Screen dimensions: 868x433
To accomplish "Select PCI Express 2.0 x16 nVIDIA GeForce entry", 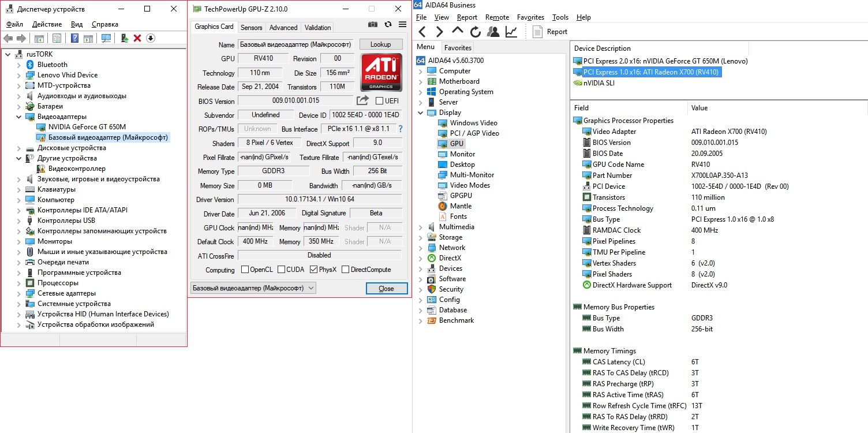I will click(x=660, y=61).
